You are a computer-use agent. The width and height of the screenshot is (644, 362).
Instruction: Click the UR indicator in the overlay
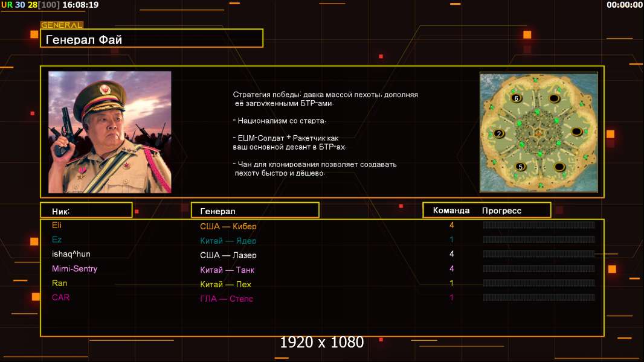point(7,5)
